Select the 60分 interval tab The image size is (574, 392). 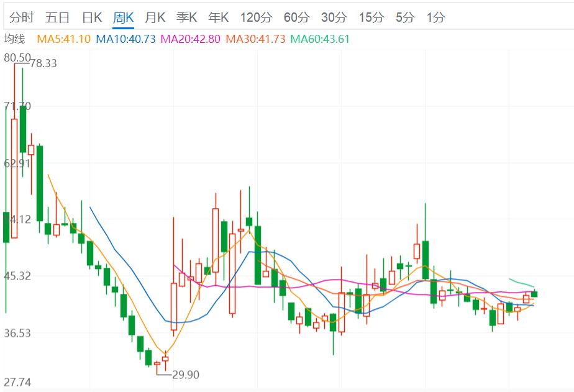(296, 17)
